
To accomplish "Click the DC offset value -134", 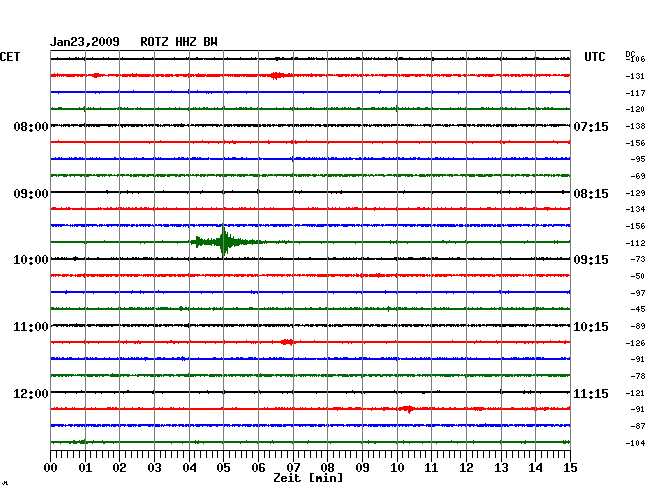I will click(x=635, y=209).
